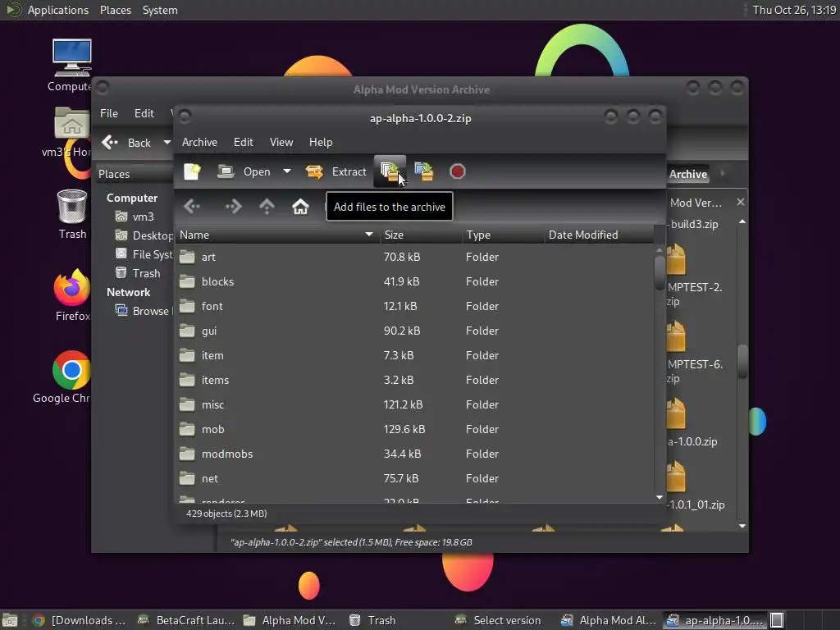Click the 129.6 kB size value
This screenshot has width=840, height=630.
[x=404, y=429]
